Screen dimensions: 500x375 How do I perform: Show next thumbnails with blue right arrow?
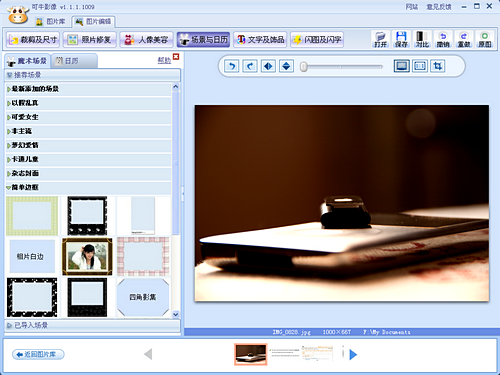click(353, 354)
